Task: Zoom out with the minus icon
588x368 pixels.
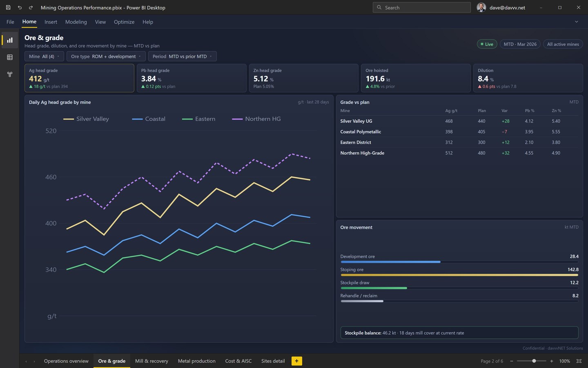Action: click(x=512, y=361)
